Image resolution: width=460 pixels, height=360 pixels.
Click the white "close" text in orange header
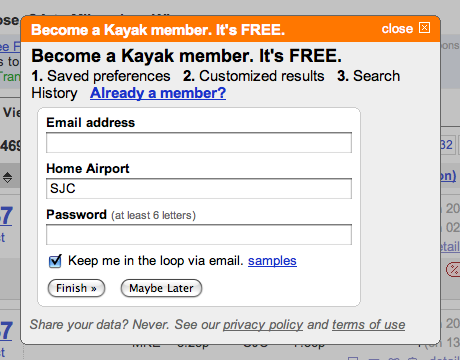tap(397, 29)
